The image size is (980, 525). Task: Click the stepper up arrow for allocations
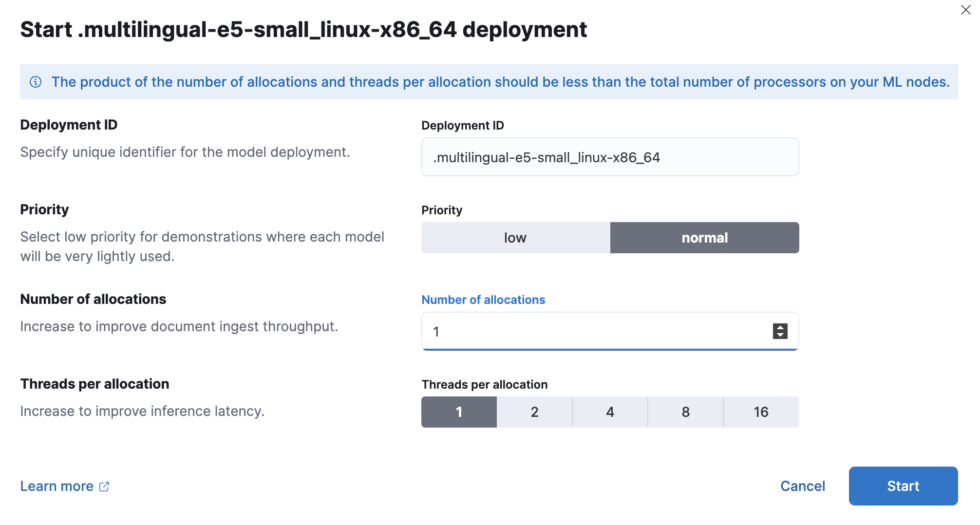click(x=779, y=327)
